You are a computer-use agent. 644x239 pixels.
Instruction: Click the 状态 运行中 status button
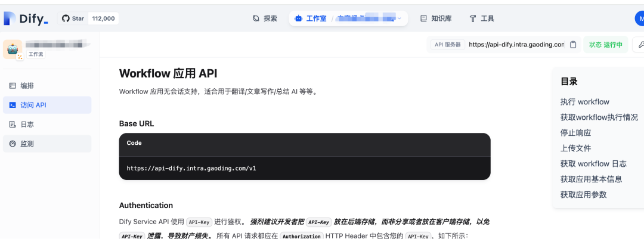(x=606, y=45)
